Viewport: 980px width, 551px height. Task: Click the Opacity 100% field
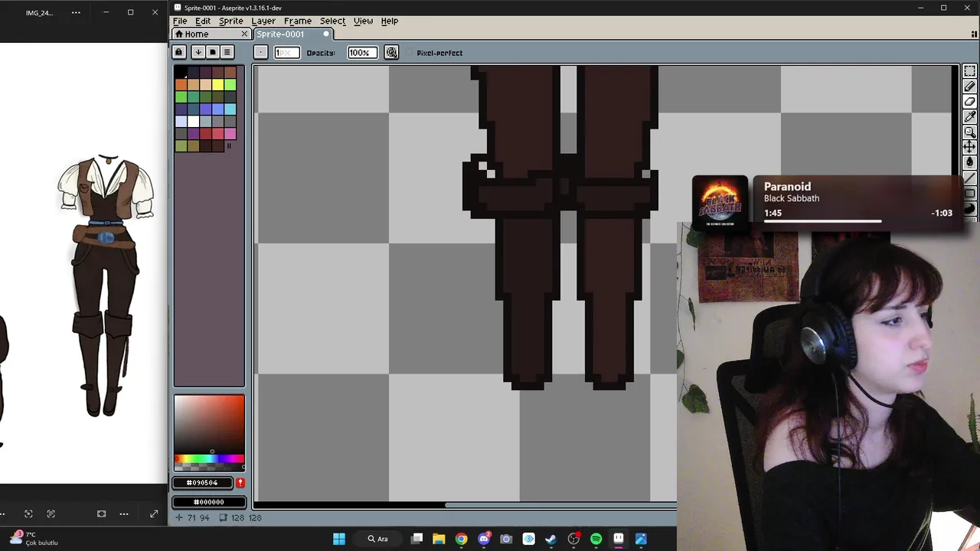pos(362,52)
